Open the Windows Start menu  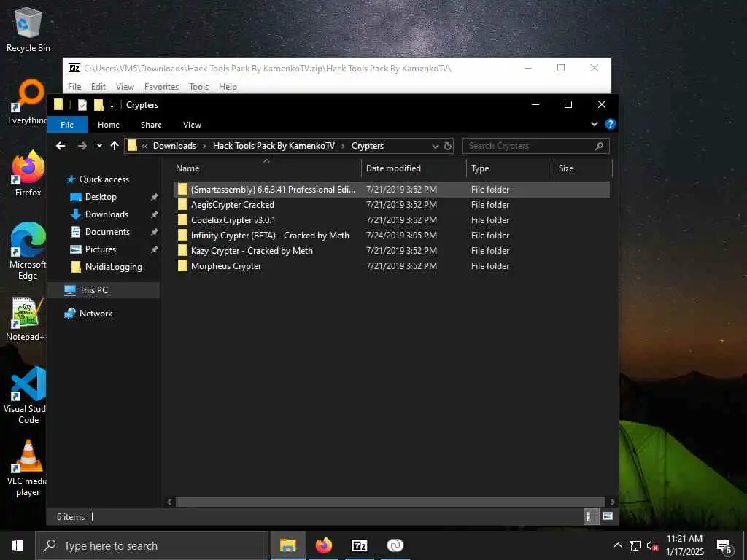coord(18,545)
